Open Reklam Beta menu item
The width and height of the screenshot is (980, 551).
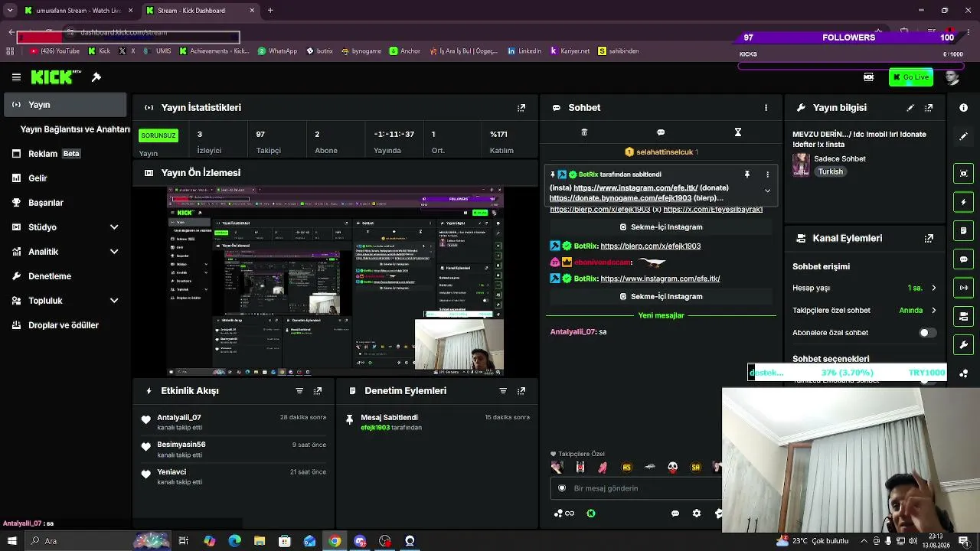point(65,154)
